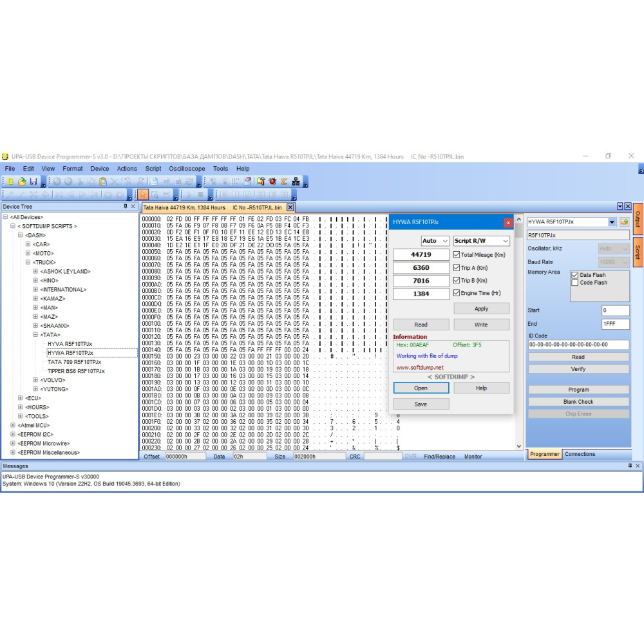
Task: Click the New file toolbar icon
Action: [x=10, y=181]
